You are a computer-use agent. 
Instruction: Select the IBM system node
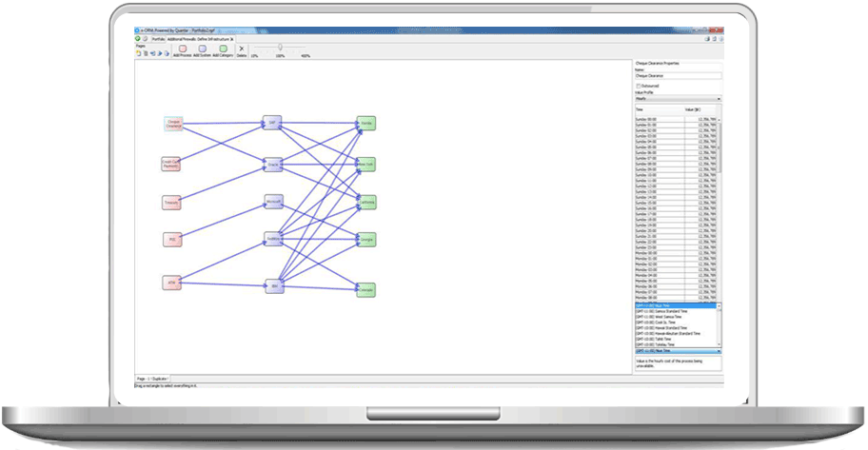tap(274, 286)
